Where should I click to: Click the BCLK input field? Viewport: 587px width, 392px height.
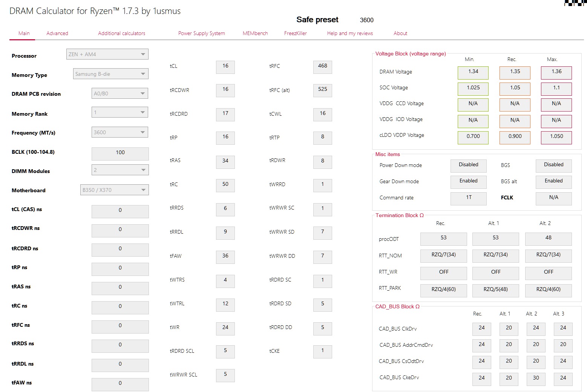120,154
